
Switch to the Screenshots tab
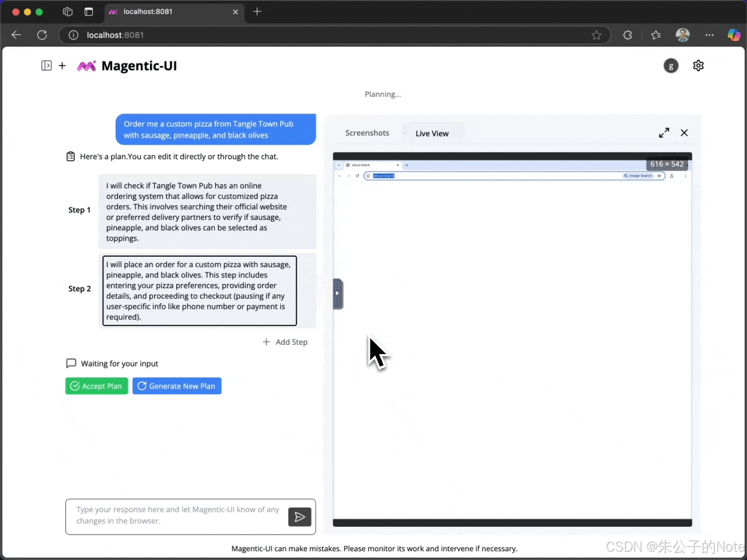coord(367,133)
